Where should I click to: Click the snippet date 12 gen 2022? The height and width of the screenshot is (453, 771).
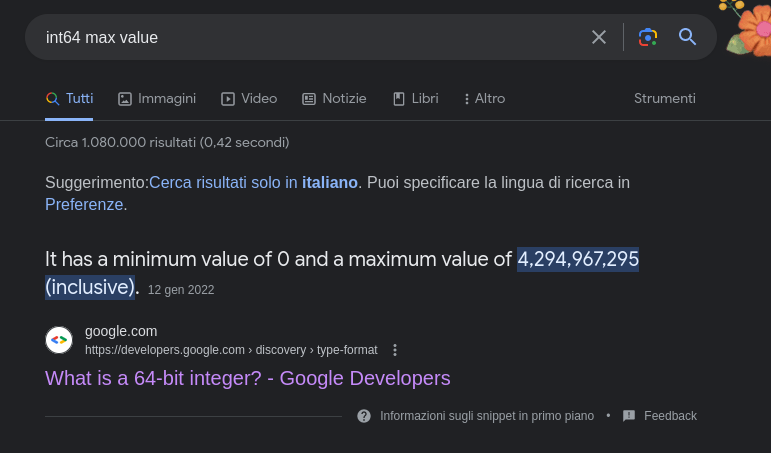[x=181, y=290]
